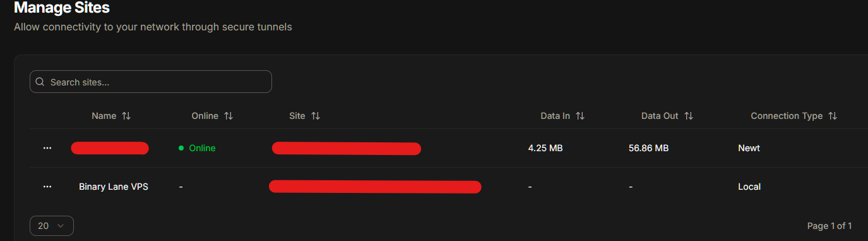Image resolution: width=868 pixels, height=241 pixels.
Task: Sort by Online status arrows icon
Action: [229, 116]
